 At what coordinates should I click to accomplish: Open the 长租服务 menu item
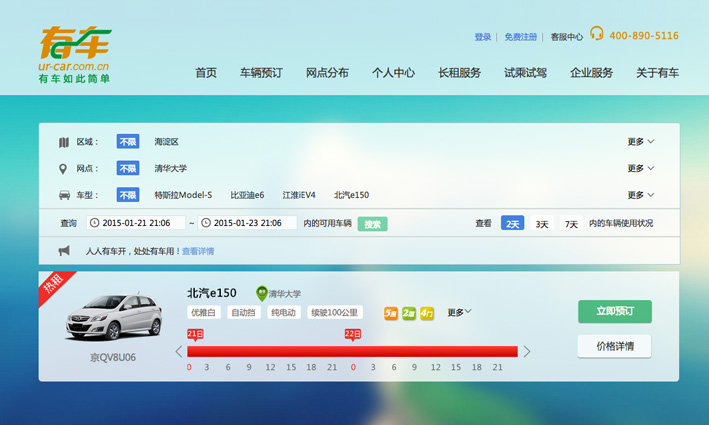point(459,73)
